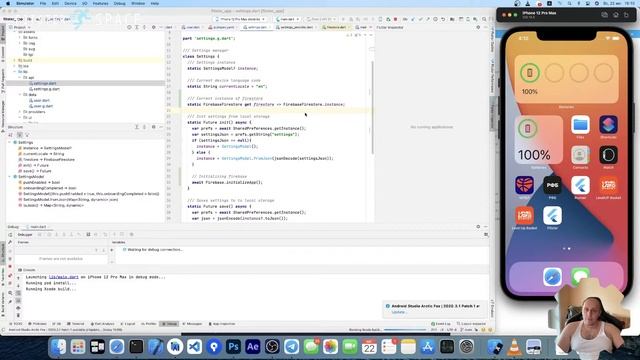
Task: Click the search everywhere magnifier in the toolbar
Action: [484, 19]
